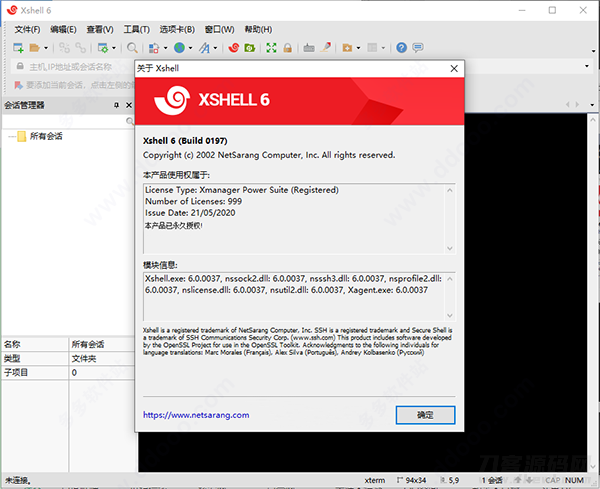This screenshot has height=489, width=600.
Task: Open the 文件(F) menu
Action: click(x=27, y=29)
